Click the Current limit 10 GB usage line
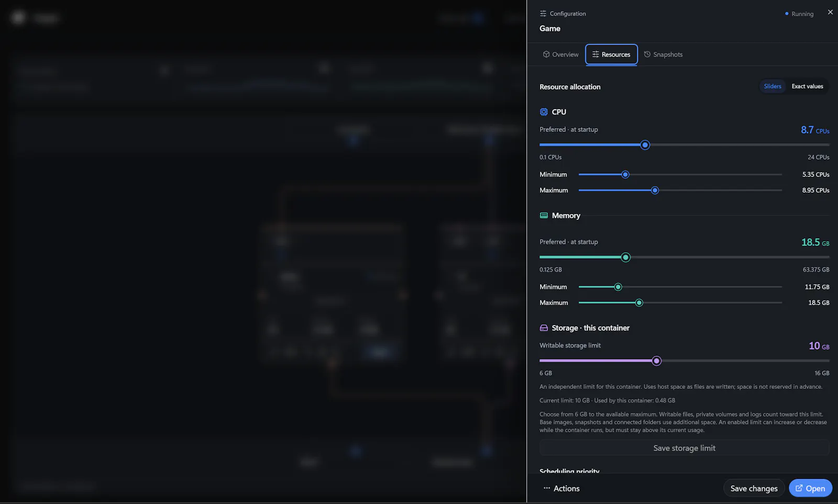838x504 pixels. [608, 401]
